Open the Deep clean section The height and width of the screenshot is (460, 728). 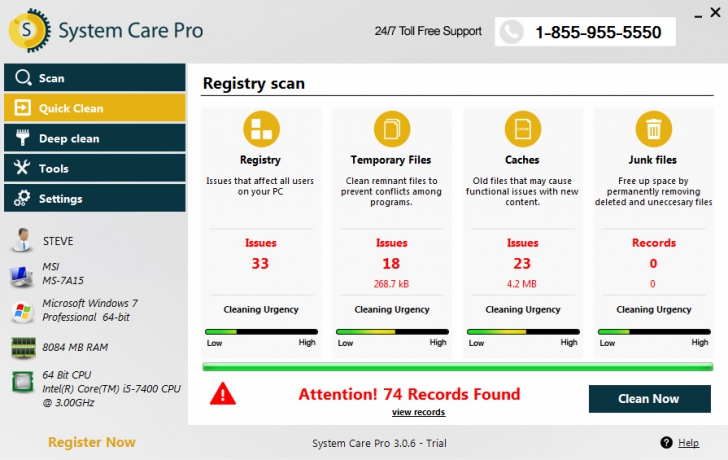pos(95,138)
